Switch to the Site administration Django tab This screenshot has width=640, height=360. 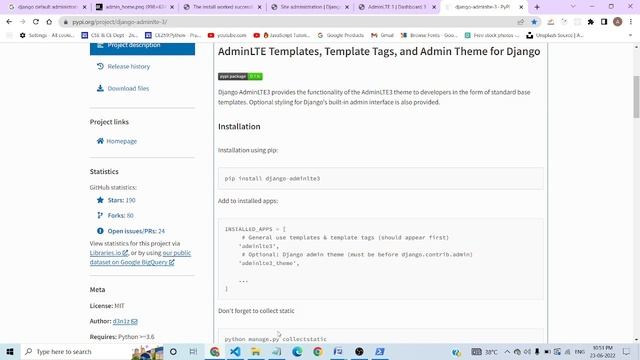click(310, 7)
